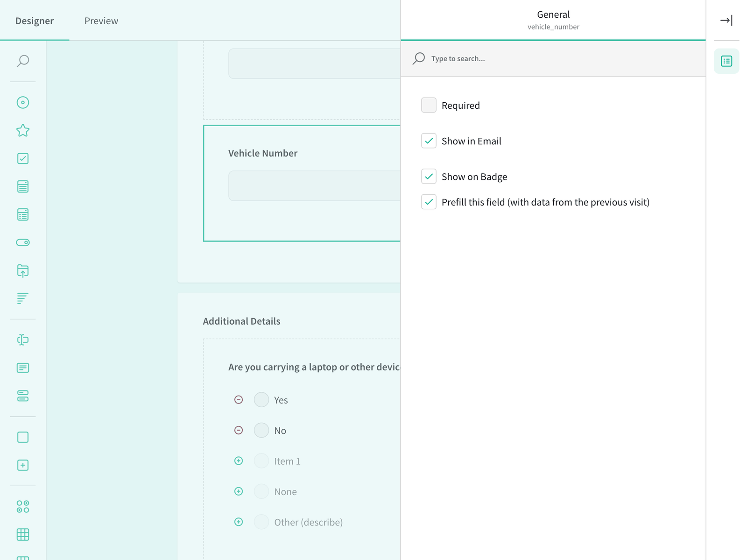
Task: Uncheck the Show in Email checkbox
Action: tap(429, 141)
